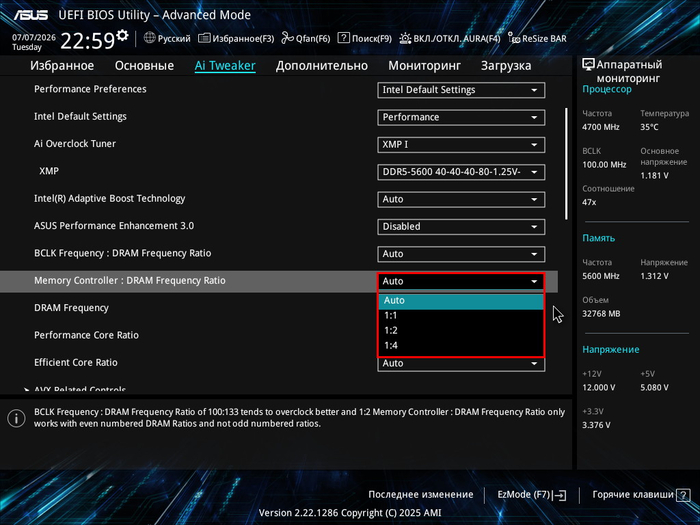Select BCLK Frequency : DRAM Frequency Ratio label
This screenshot has width=700, height=525.
coord(123,253)
